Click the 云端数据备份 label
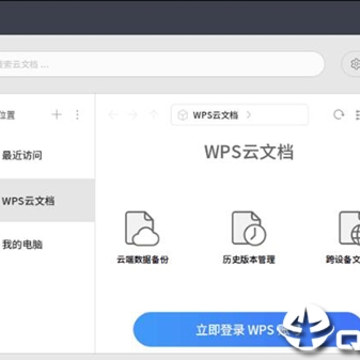Viewport: 360px width, 360px height. pos(142,260)
